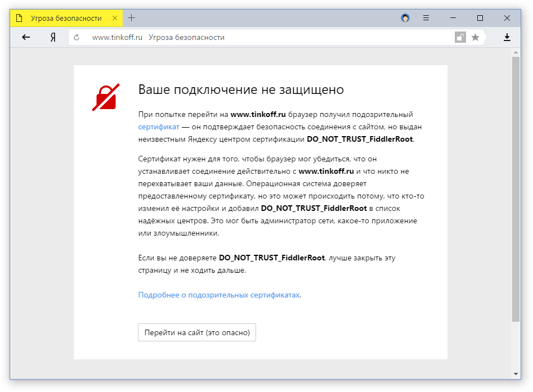Click the scrollbar up arrow

click(516, 52)
